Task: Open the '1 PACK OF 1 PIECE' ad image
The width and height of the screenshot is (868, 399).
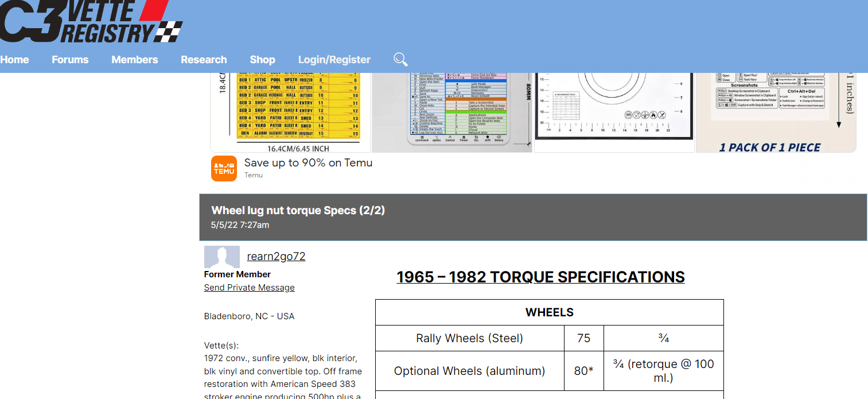Action: pos(776,112)
